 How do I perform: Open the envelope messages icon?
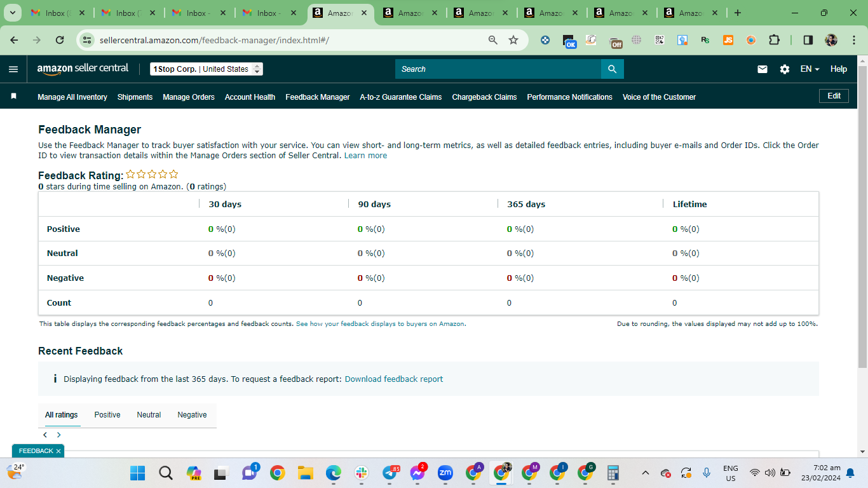[763, 69]
